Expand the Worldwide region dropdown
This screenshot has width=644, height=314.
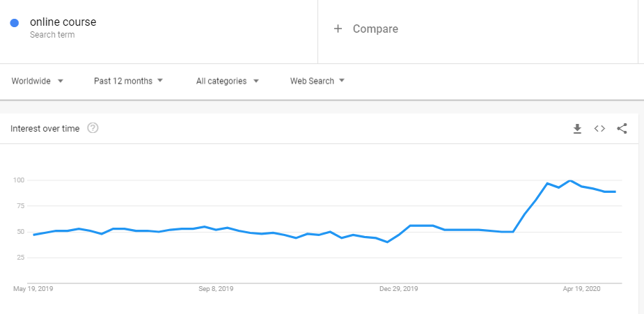(38, 81)
